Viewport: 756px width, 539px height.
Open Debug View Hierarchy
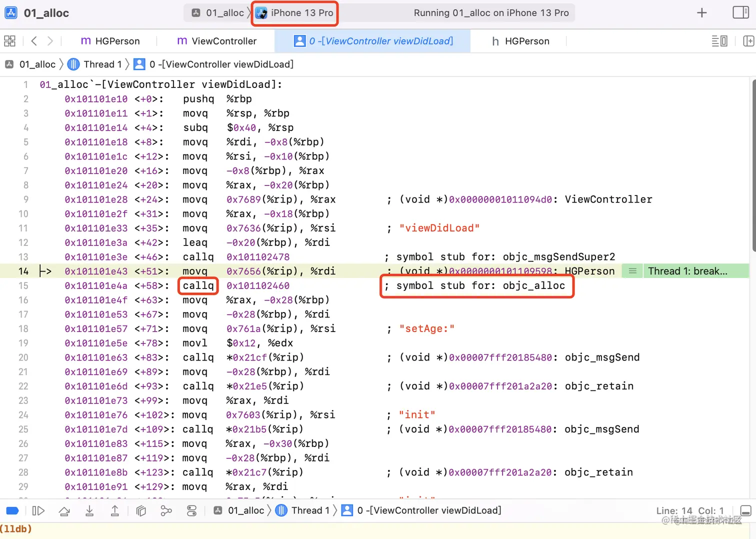[x=141, y=510]
